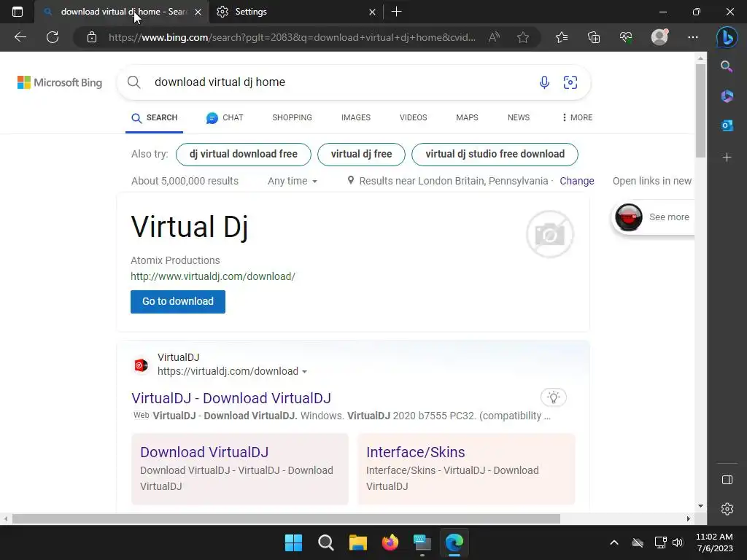
Task: Open the Download VirtualDJ sublink card
Action: (x=239, y=469)
